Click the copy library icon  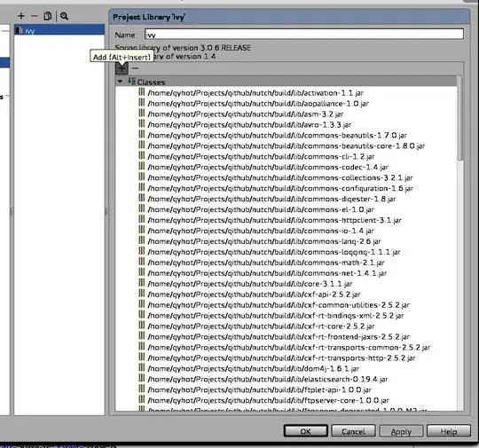click(48, 16)
